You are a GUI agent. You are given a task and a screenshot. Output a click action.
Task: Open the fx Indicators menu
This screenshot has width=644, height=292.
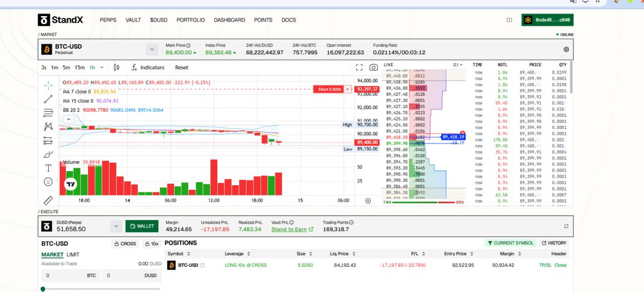point(148,68)
